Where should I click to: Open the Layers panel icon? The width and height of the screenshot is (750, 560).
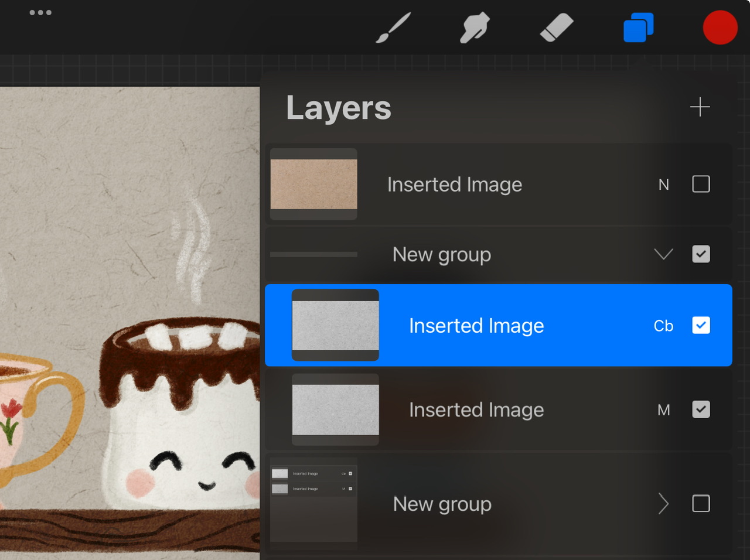(638, 27)
